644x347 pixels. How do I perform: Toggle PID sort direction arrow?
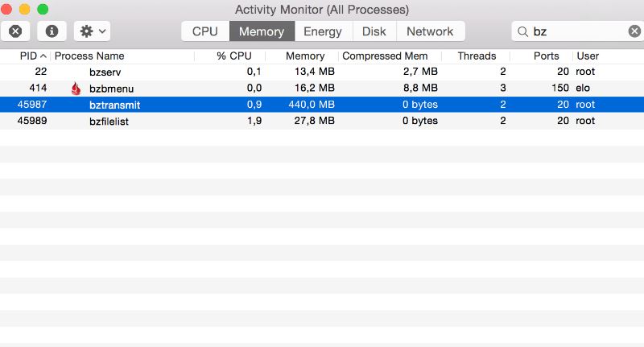coord(43,56)
